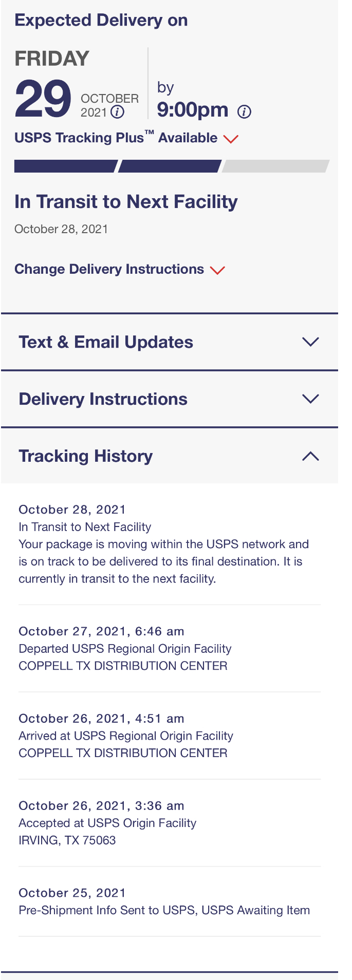
Task: Click the Tracking History heading label
Action: click(x=86, y=456)
